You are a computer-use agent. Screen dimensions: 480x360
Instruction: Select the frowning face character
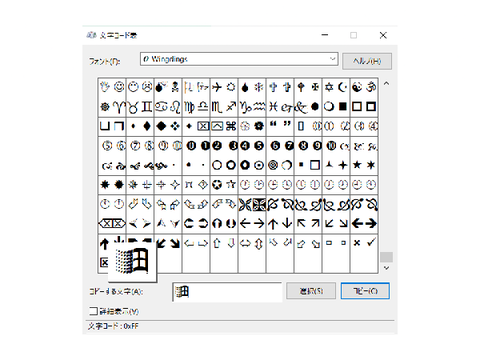point(147,87)
